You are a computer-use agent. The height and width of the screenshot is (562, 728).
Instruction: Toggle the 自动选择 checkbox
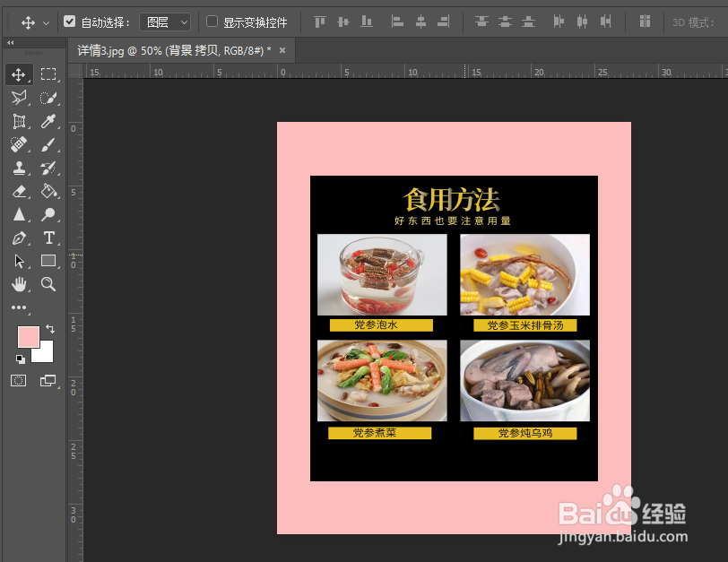point(70,22)
